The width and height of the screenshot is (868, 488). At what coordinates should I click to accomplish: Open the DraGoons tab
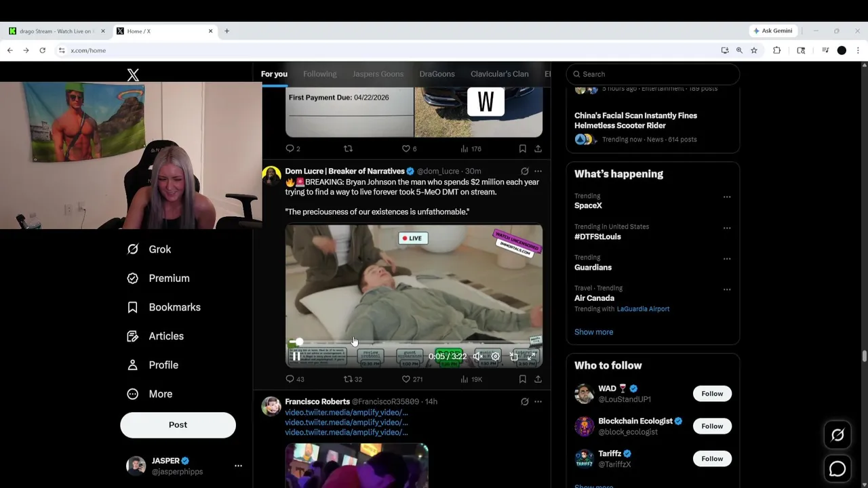pyautogui.click(x=437, y=74)
